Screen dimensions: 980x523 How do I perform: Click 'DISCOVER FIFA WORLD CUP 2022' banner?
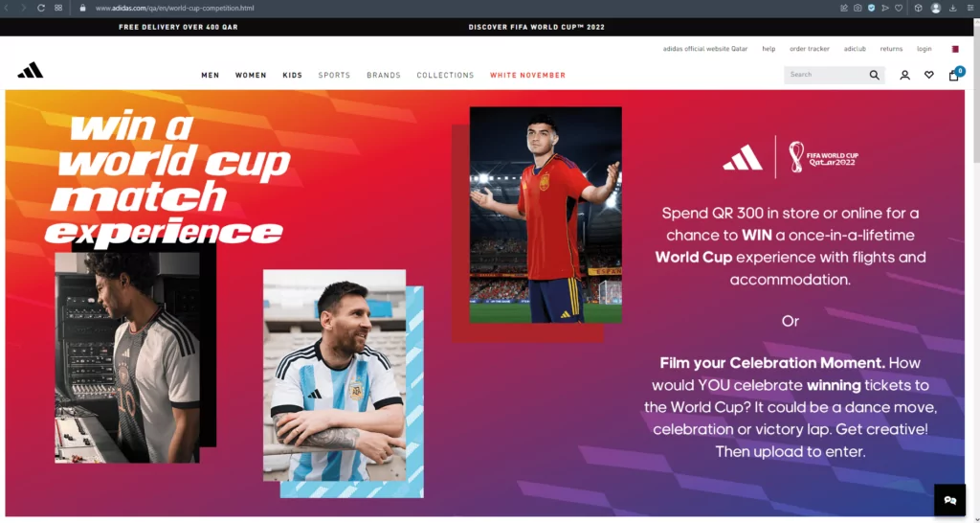536,27
